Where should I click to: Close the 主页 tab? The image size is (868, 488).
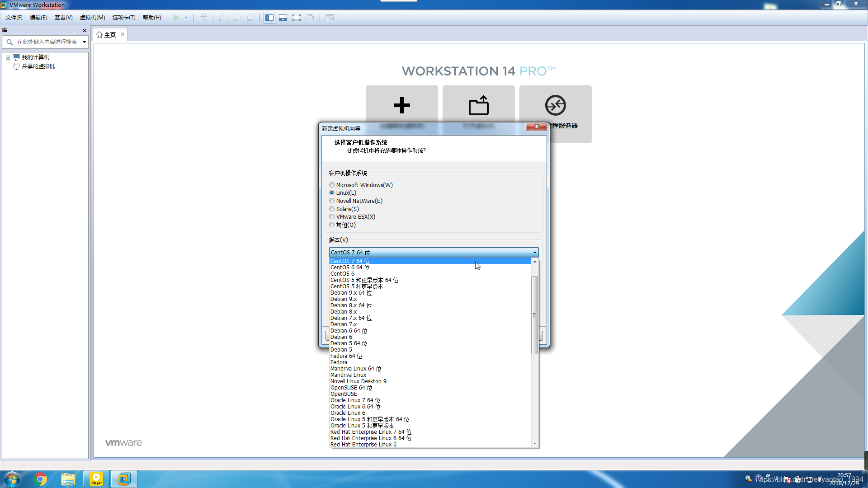click(x=123, y=34)
